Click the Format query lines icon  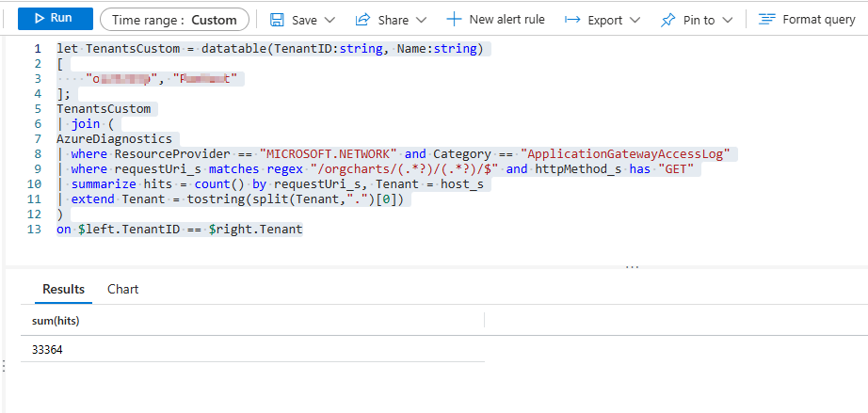click(x=766, y=20)
